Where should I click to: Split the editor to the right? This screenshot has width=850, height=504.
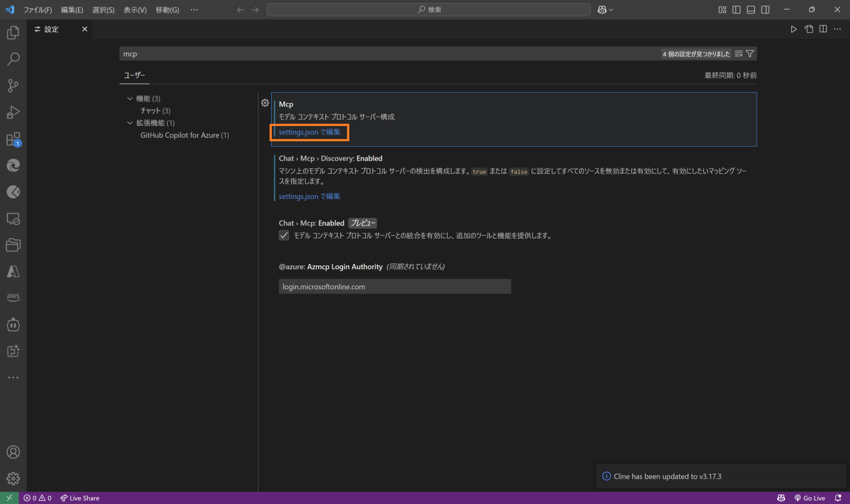823,29
